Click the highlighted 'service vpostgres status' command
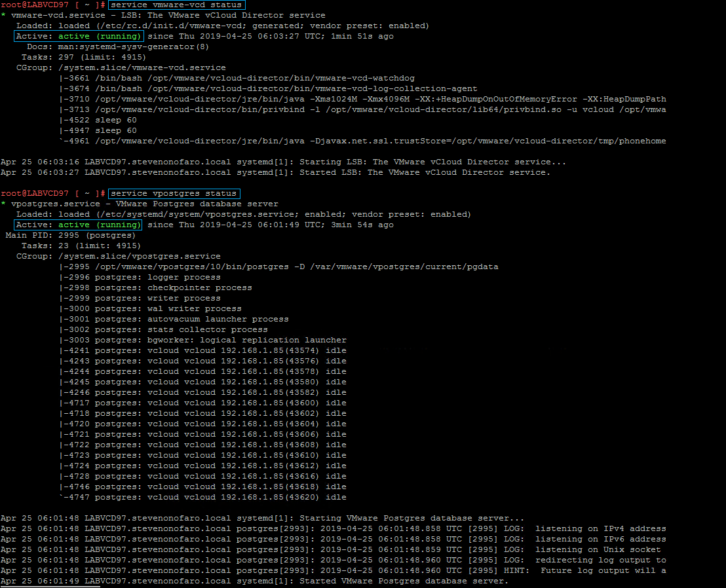 click(174, 194)
